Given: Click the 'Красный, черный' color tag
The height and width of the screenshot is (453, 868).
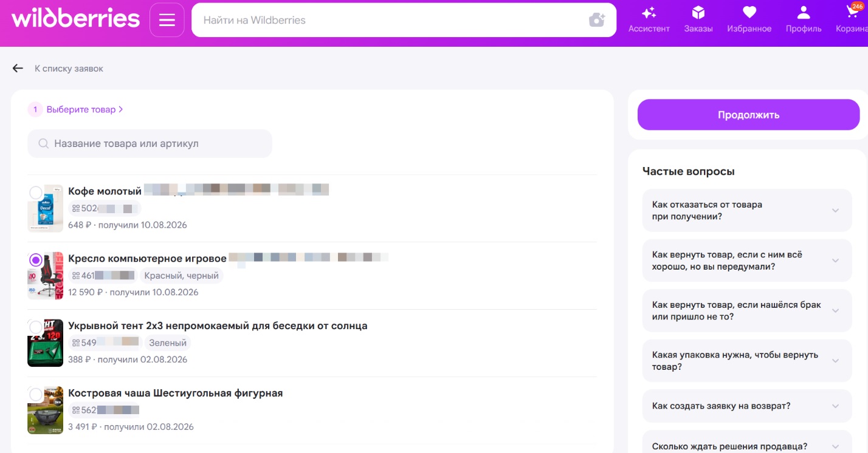Looking at the screenshot, I should 182,276.
